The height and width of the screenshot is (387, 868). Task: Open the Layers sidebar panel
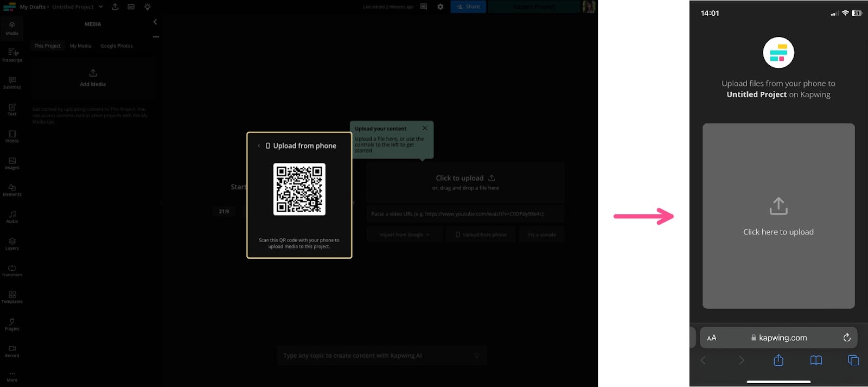coord(12,243)
